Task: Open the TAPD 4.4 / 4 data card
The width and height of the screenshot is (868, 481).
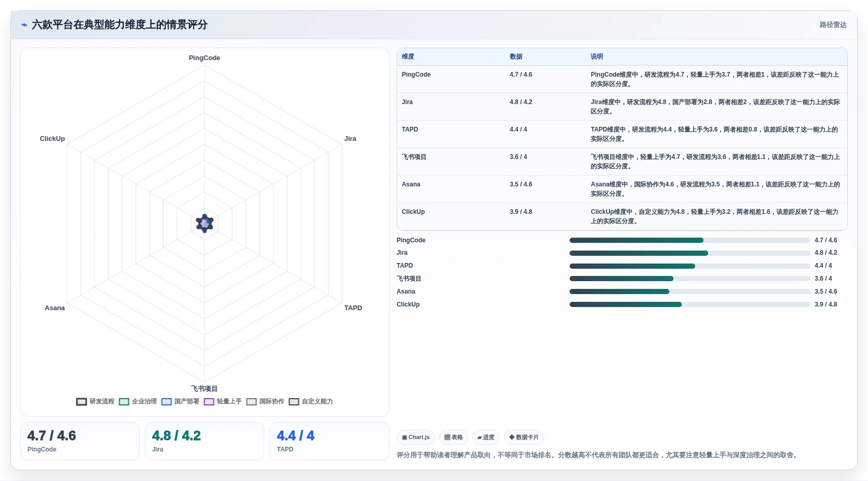Action: [329, 441]
